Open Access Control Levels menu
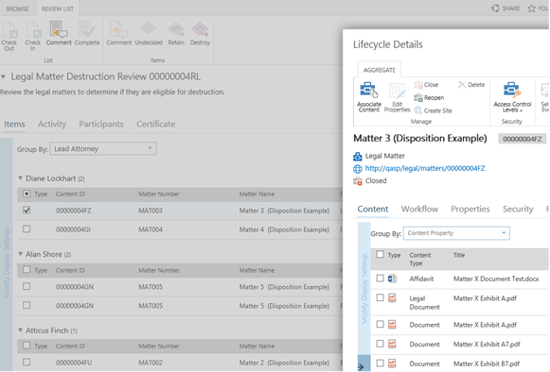 click(x=512, y=97)
